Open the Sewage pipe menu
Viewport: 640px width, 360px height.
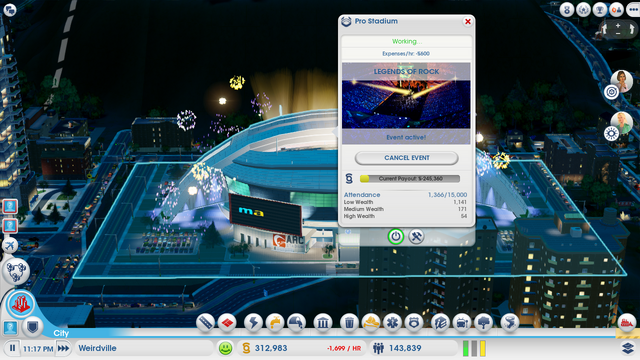tap(297, 322)
